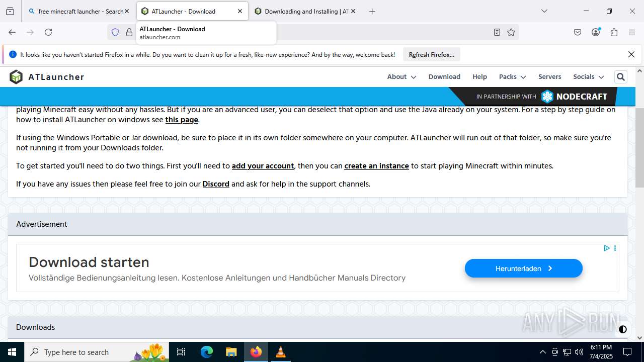Image resolution: width=644 pixels, height=362 pixels.
Task: Open the tracking protection shield icon
Action: tap(115, 32)
